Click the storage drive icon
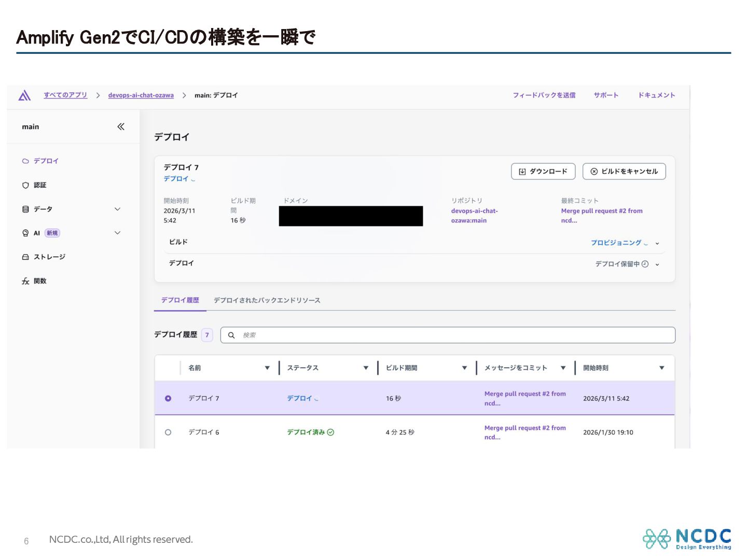Image resolution: width=747 pixels, height=560 pixels. tap(25, 257)
